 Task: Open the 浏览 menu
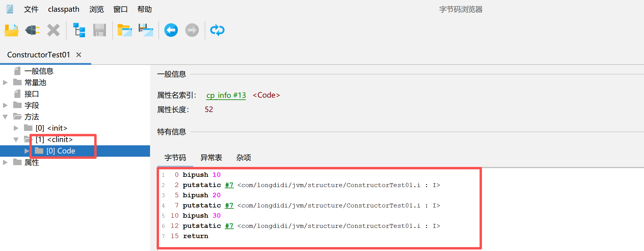(x=97, y=9)
